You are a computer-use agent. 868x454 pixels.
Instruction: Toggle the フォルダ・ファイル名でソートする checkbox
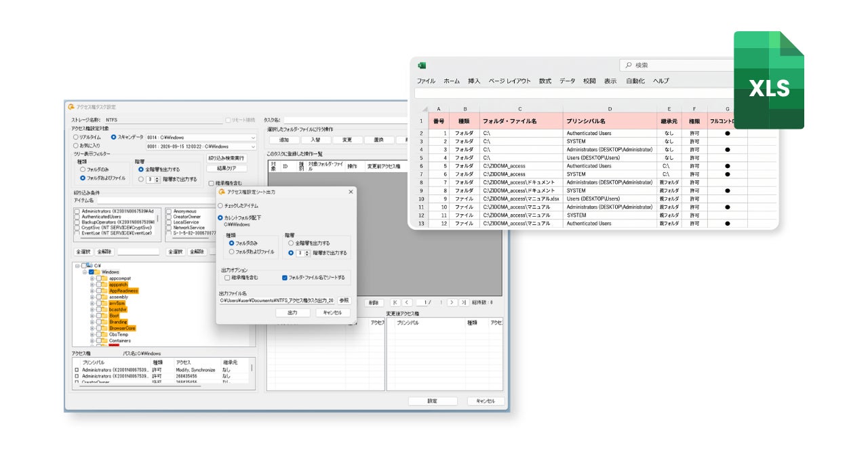coord(285,277)
